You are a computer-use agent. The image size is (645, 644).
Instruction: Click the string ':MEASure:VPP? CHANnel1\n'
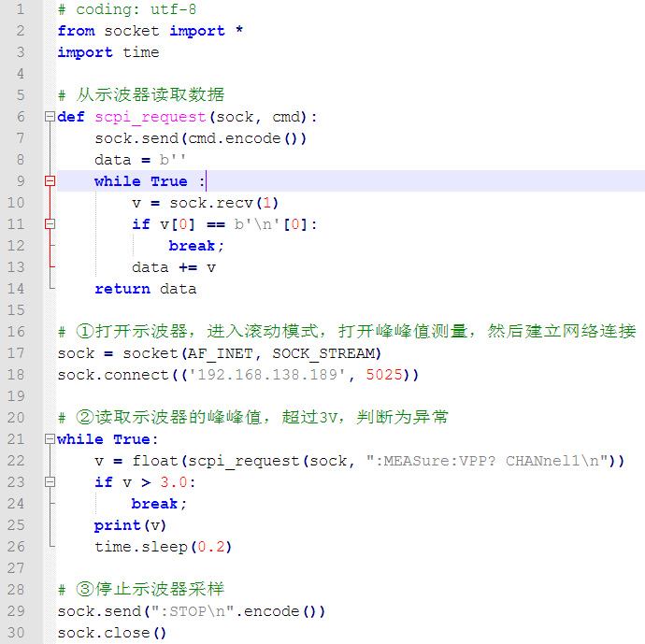point(487,461)
